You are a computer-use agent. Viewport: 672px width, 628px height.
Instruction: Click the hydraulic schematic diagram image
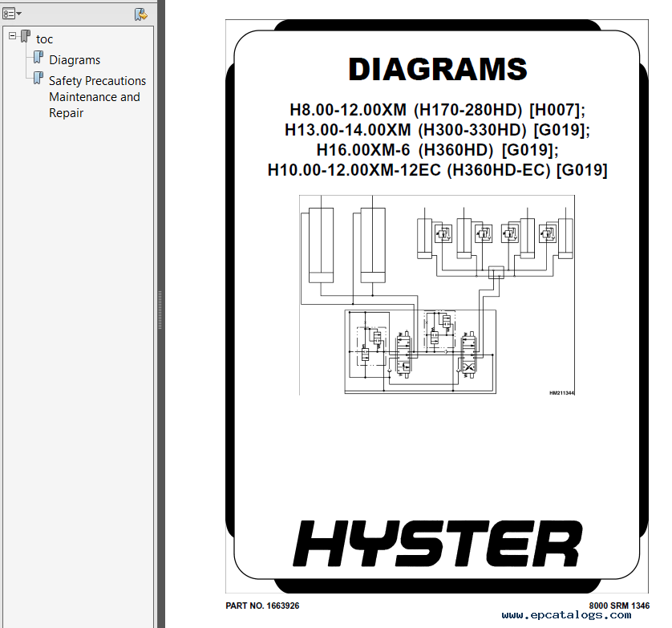click(437, 295)
